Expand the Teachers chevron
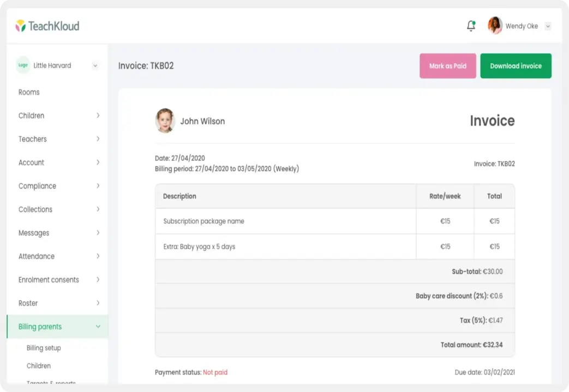Screen dimensions: 569x392 (98, 139)
